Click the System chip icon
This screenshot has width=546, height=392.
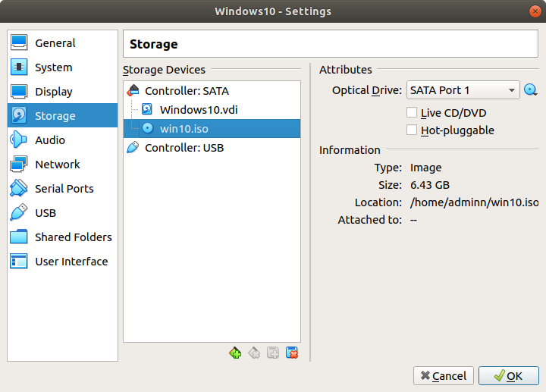coord(19,67)
